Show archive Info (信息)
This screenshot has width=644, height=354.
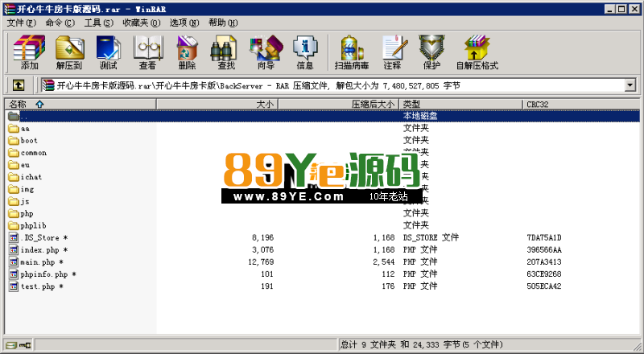[x=305, y=52]
